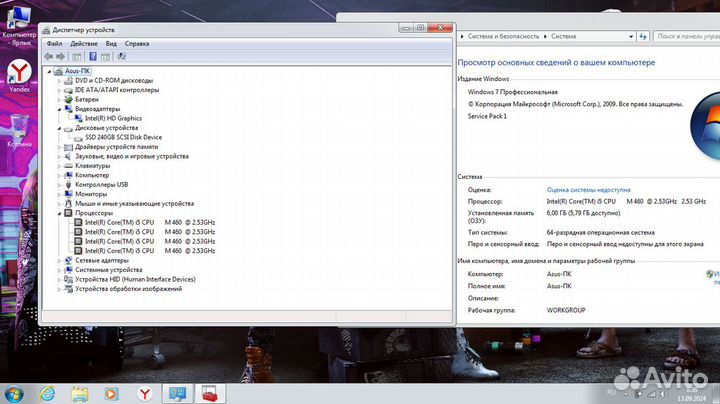The height and width of the screenshot is (404, 720).
Task: Select the Мониторы monitor icon
Action: 68,194
